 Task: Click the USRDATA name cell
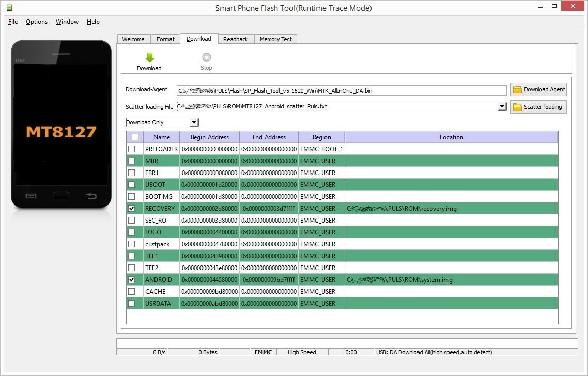coord(162,303)
